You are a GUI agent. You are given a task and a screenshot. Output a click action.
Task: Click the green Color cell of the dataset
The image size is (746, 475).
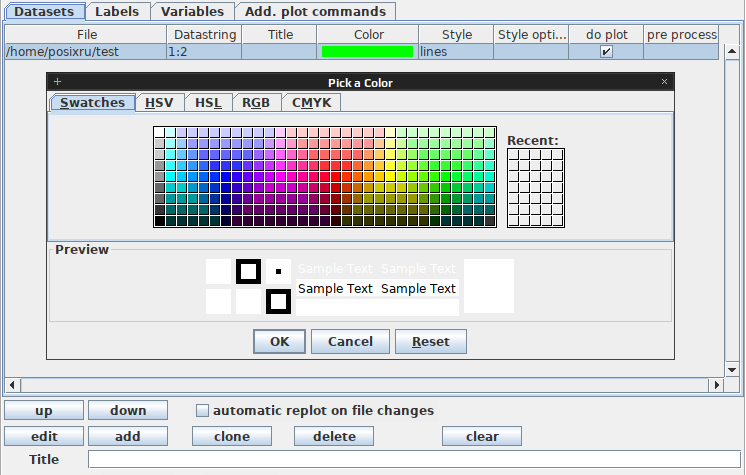(367, 51)
